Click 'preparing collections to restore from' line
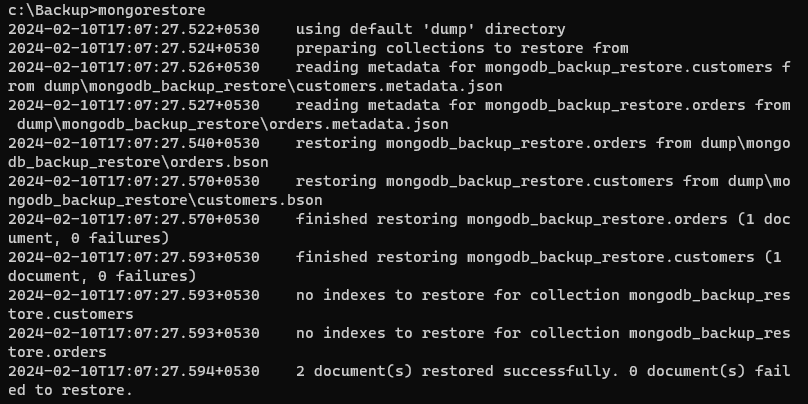808x404 pixels. pos(462,48)
